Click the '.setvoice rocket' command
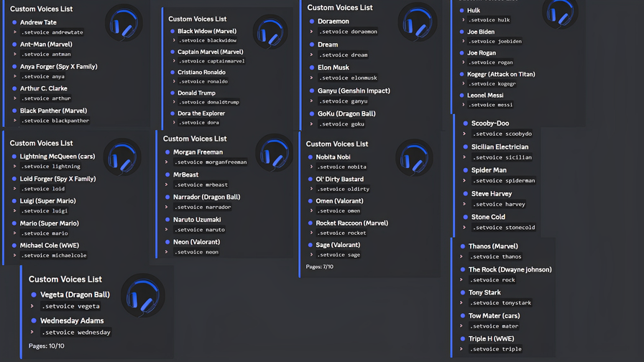The width and height of the screenshot is (644, 362). click(x=341, y=233)
